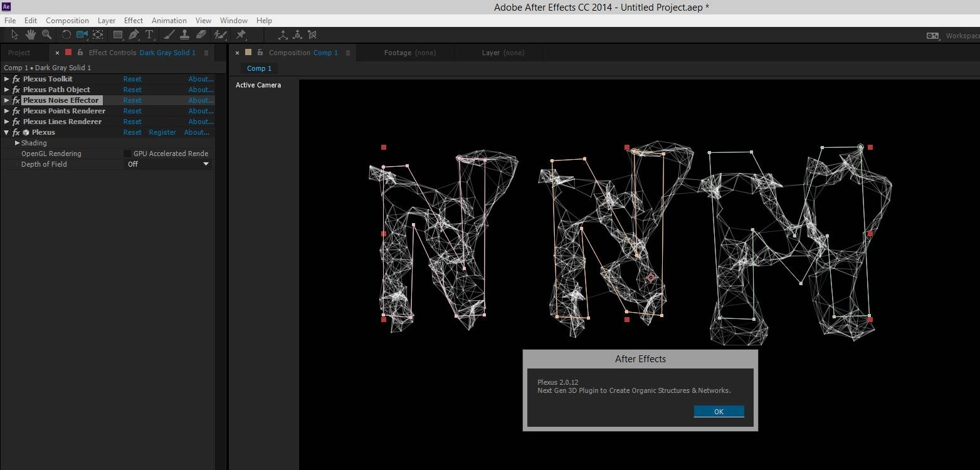
Task: Open the Composition menu
Action: pos(67,21)
